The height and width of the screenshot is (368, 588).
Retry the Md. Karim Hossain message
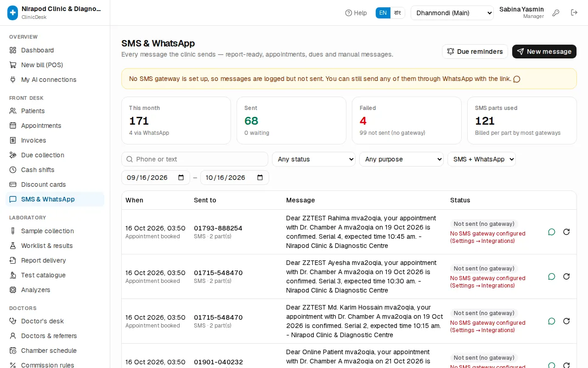click(566, 321)
